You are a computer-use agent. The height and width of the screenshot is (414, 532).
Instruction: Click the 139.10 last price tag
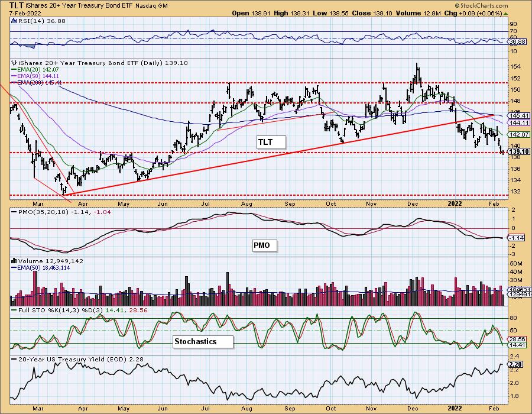[x=518, y=151]
